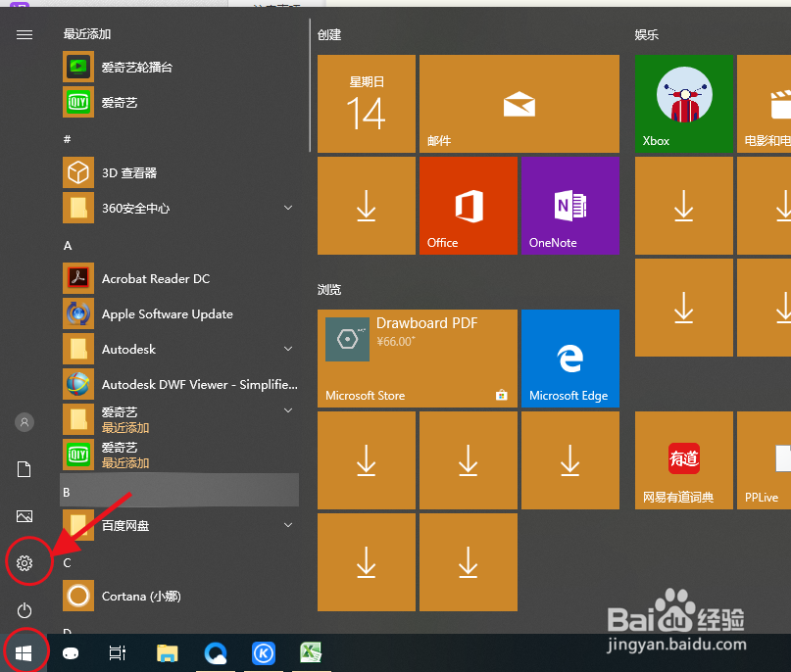Launch Autodesk DWF Viewer entry
The height and width of the screenshot is (672, 791).
[180, 384]
